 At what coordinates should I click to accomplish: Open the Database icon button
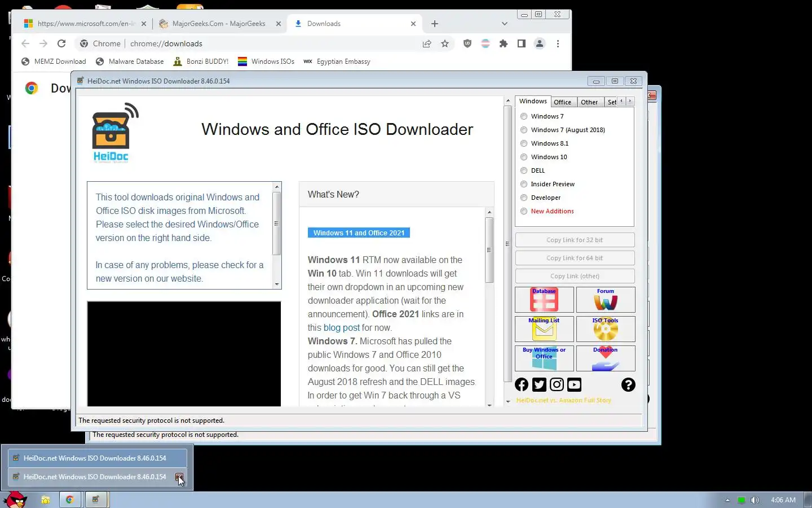(544, 300)
